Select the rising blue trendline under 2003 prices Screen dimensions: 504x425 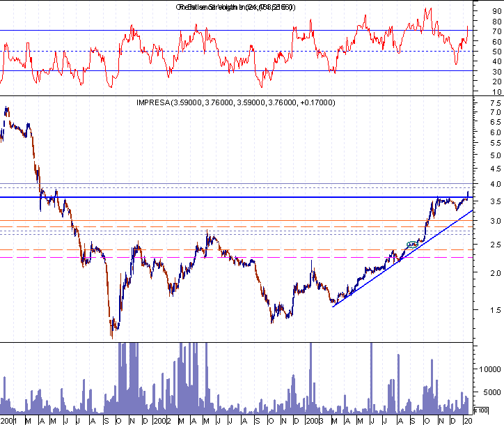tap(403, 258)
